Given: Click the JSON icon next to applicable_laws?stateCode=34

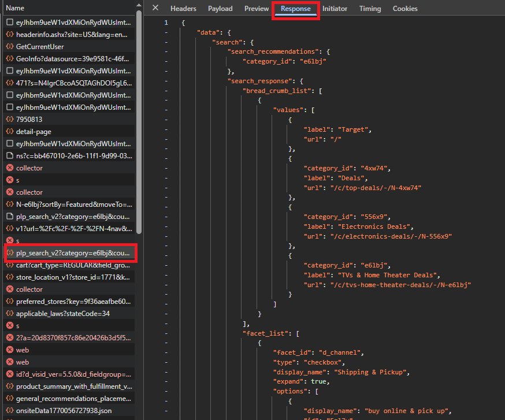Looking at the screenshot, I should 10,313.
